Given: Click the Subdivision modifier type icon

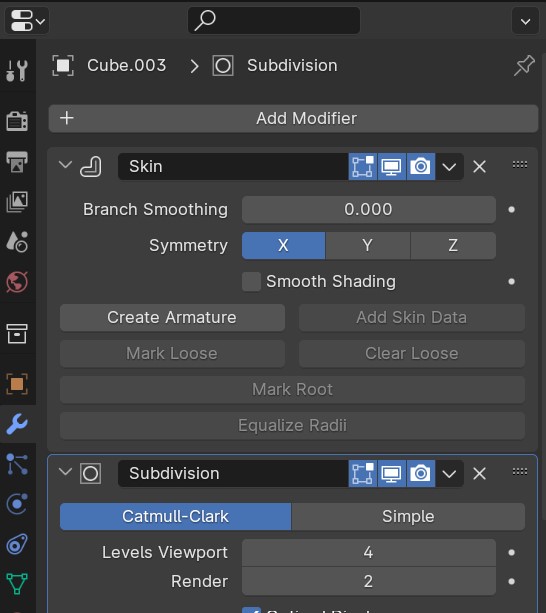Looking at the screenshot, I should 91,473.
